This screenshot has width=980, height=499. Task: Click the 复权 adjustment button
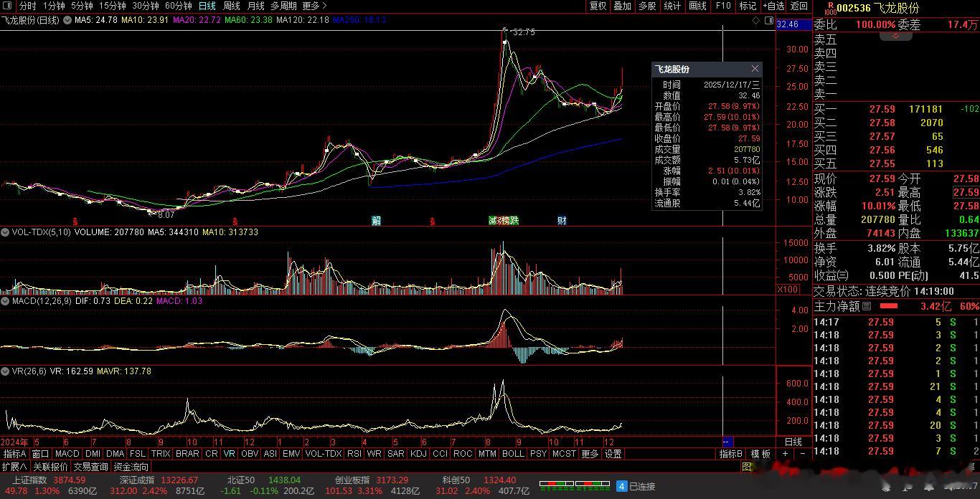(x=598, y=6)
